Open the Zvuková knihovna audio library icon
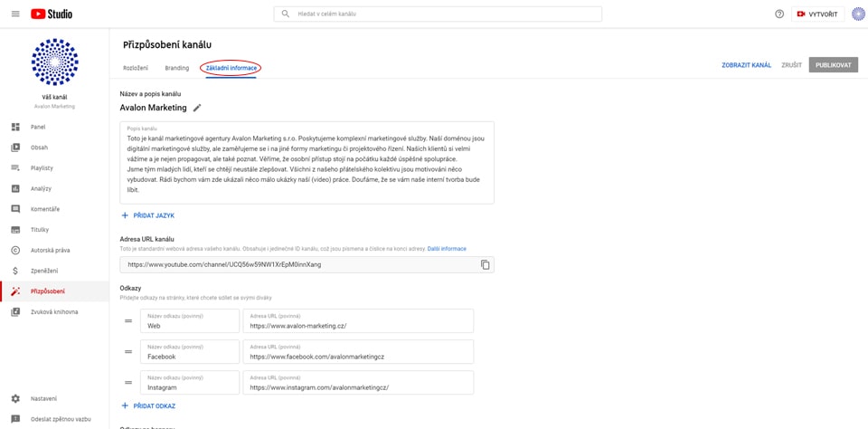 (15, 312)
